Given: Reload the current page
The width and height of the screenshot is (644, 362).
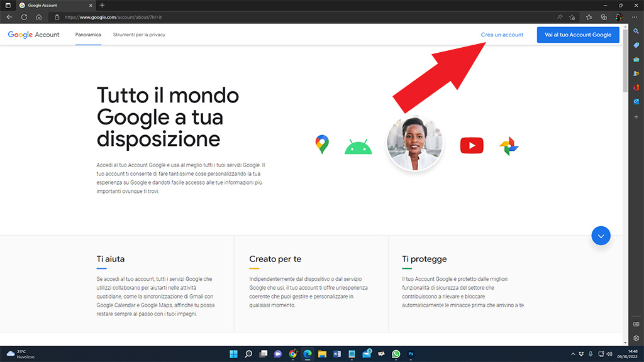Looking at the screenshot, I should [x=25, y=17].
